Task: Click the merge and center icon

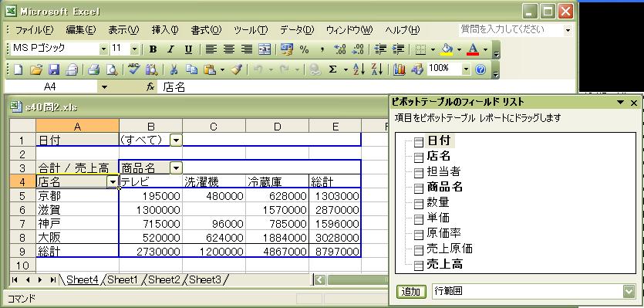Action: point(265,49)
